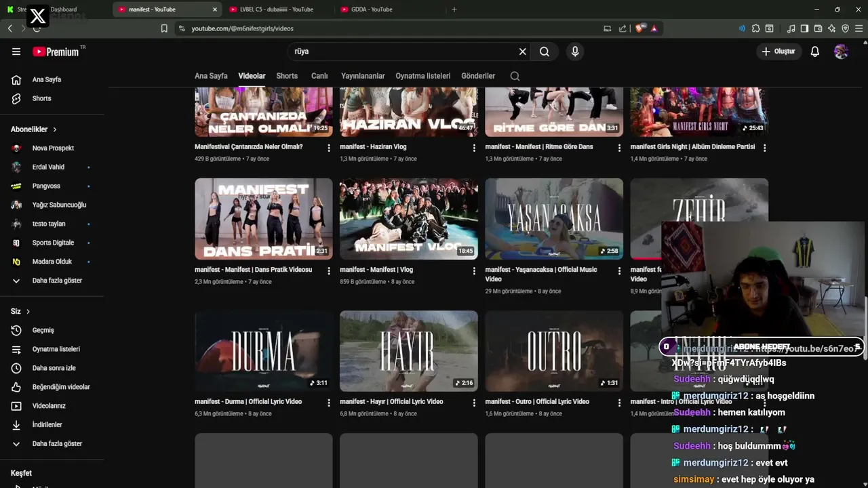Open the Leo AI sparkle icon
This screenshot has width=868, height=488.
coord(831,28)
